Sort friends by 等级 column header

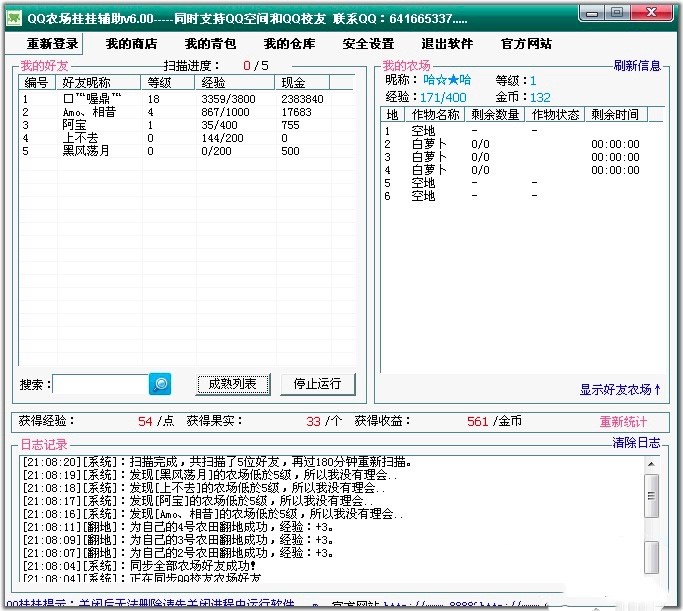tap(159, 83)
